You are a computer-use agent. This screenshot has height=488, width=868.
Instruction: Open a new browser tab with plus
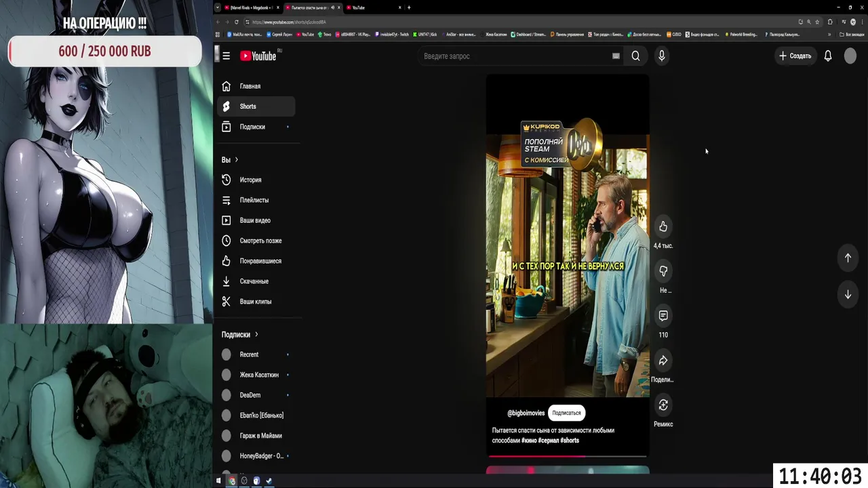click(409, 7)
